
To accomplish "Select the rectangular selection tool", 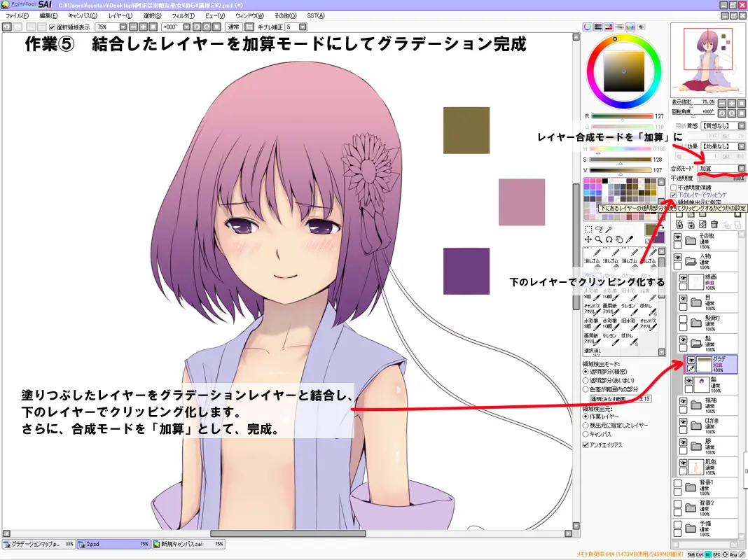I will tap(589, 230).
